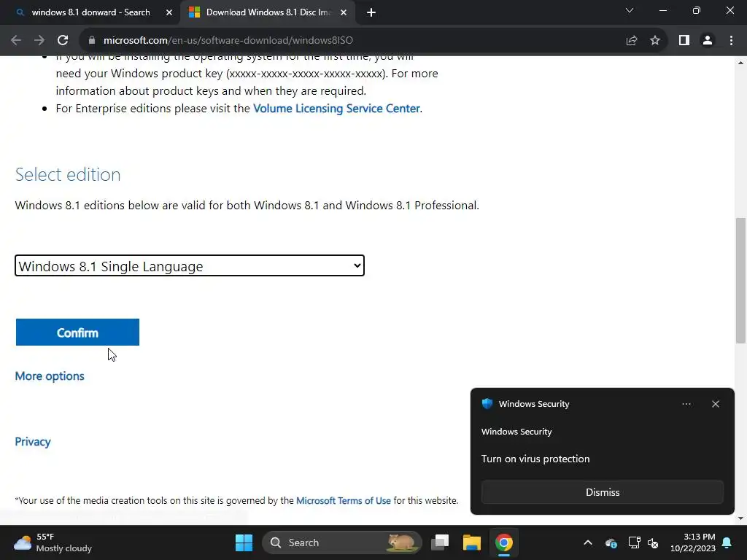Click the scrollbar down arrow

[740, 518]
